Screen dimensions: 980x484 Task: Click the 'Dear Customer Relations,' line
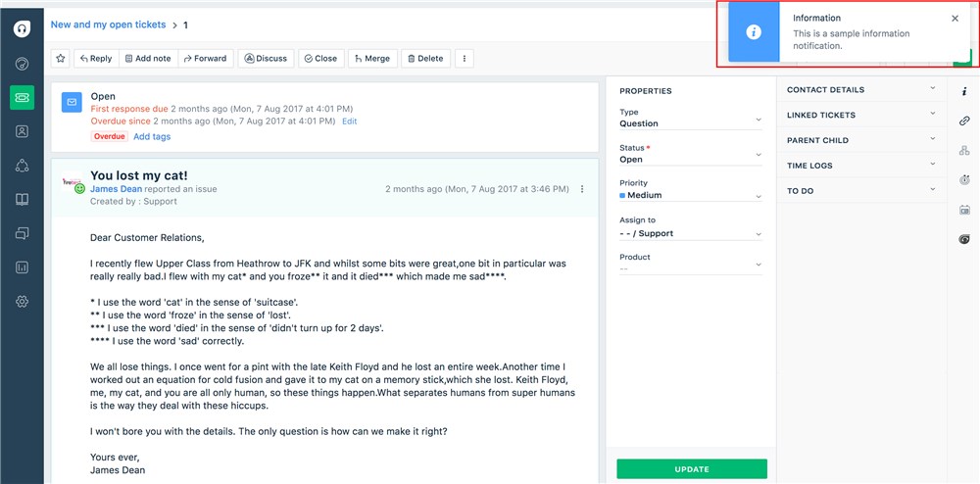(x=147, y=238)
